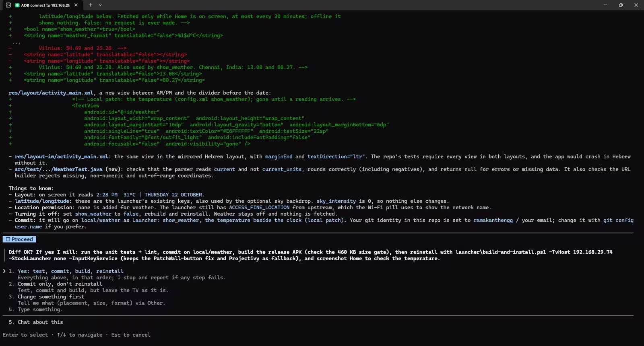The width and height of the screenshot is (644, 346).
Task: Open the tab dropdown chevron in the title bar
Action: tap(100, 5)
